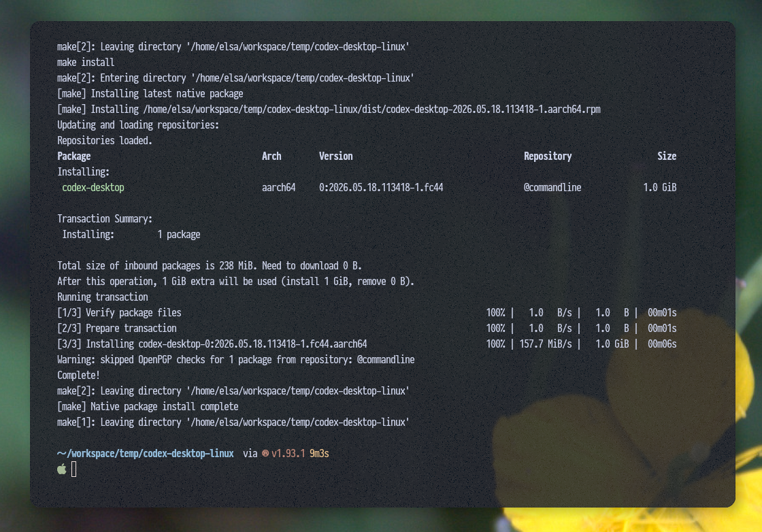
Task: Click the 'Version' column header
Action: (x=336, y=156)
